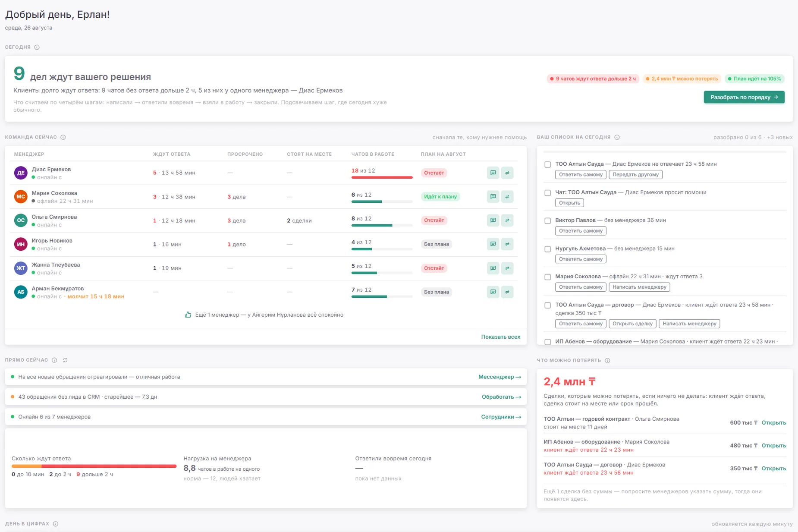Click Диас Ермеков 18 из 12 load bar
Image resolution: width=798 pixels, height=532 pixels.
pos(382,177)
